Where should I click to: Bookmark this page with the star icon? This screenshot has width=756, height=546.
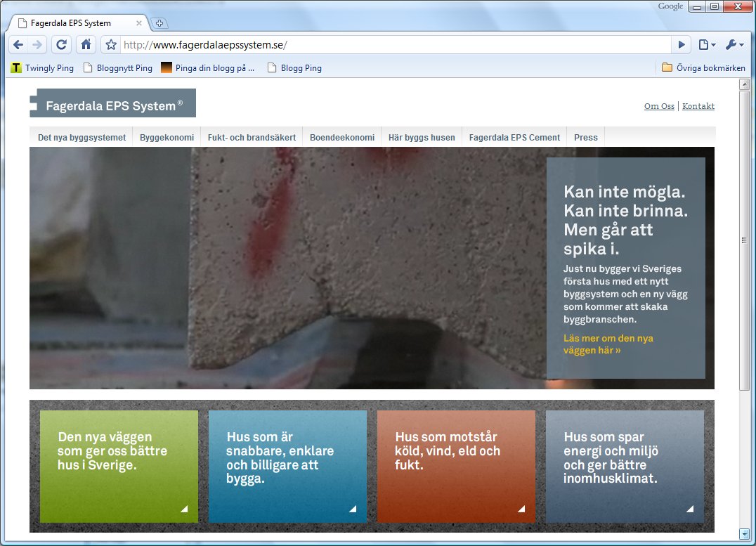pyautogui.click(x=111, y=45)
